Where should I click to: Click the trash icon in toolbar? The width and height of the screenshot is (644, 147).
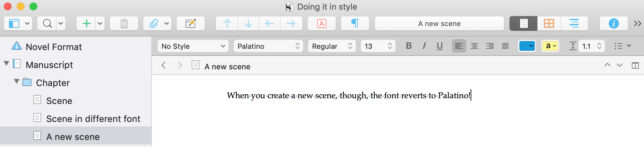[124, 23]
